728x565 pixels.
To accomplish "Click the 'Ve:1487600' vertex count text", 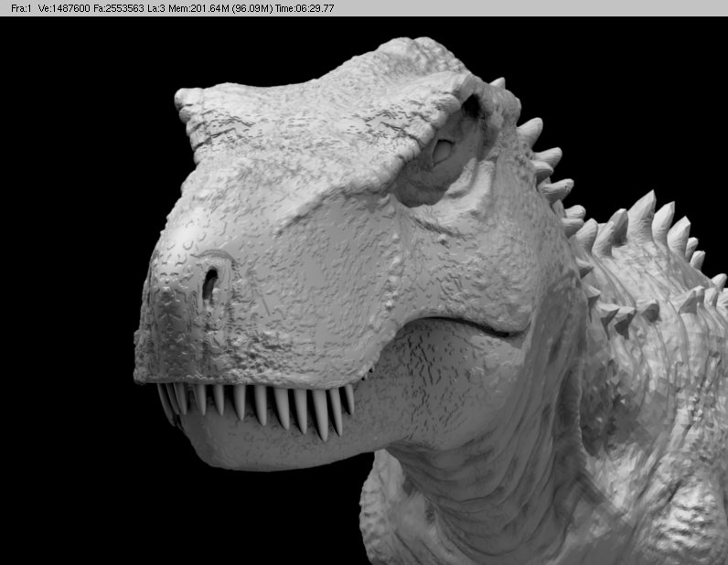I will point(64,8).
